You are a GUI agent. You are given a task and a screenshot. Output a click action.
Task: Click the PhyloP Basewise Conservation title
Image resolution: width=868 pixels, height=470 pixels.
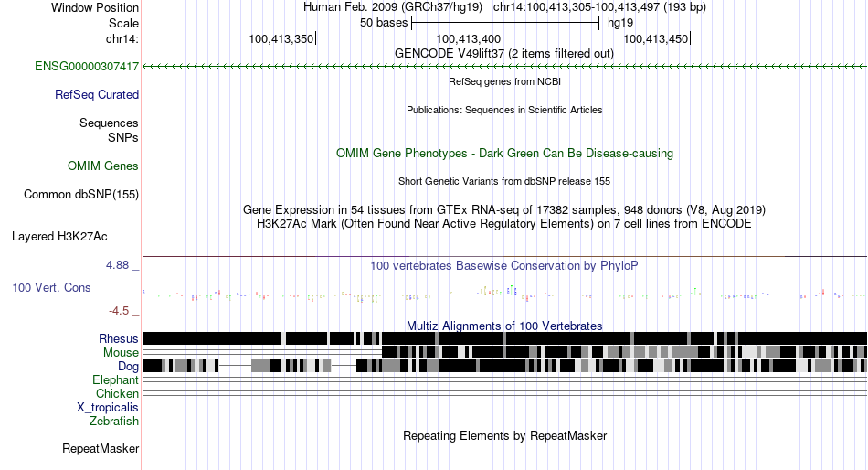[504, 266]
